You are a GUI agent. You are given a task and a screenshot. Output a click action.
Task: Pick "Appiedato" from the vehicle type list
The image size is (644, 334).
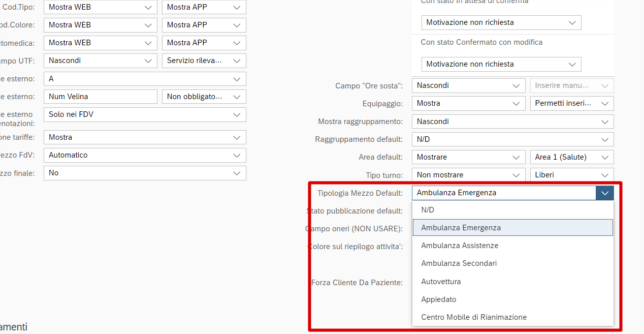[x=439, y=299]
